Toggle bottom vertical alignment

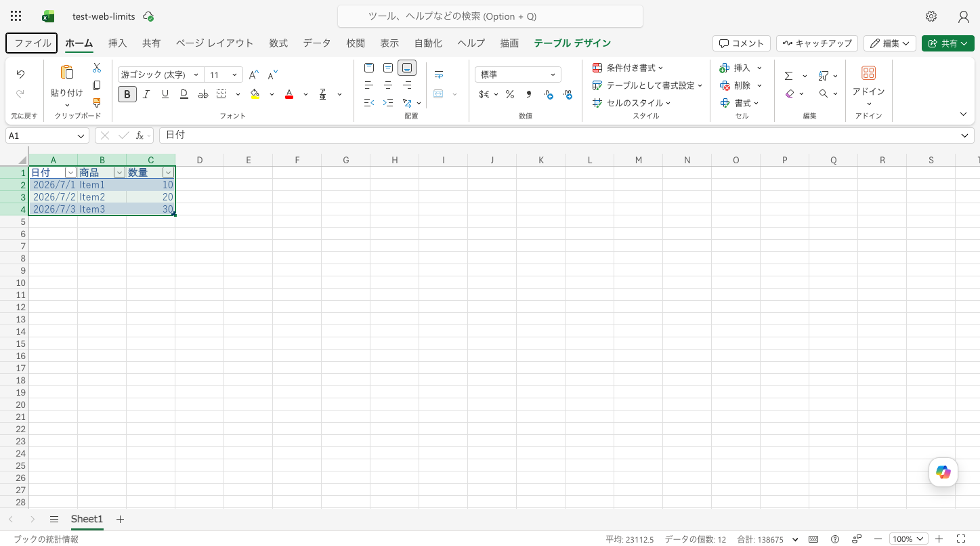click(x=407, y=68)
